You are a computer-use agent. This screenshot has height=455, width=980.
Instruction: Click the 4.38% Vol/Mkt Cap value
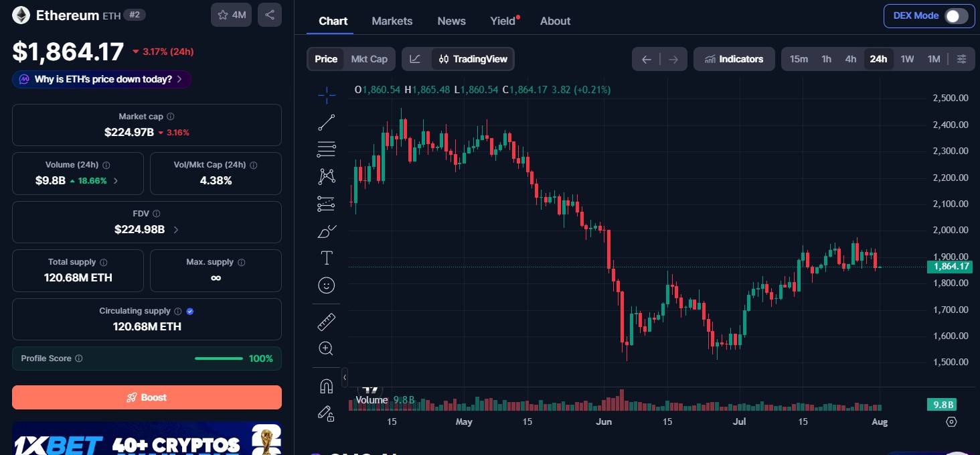click(x=216, y=180)
